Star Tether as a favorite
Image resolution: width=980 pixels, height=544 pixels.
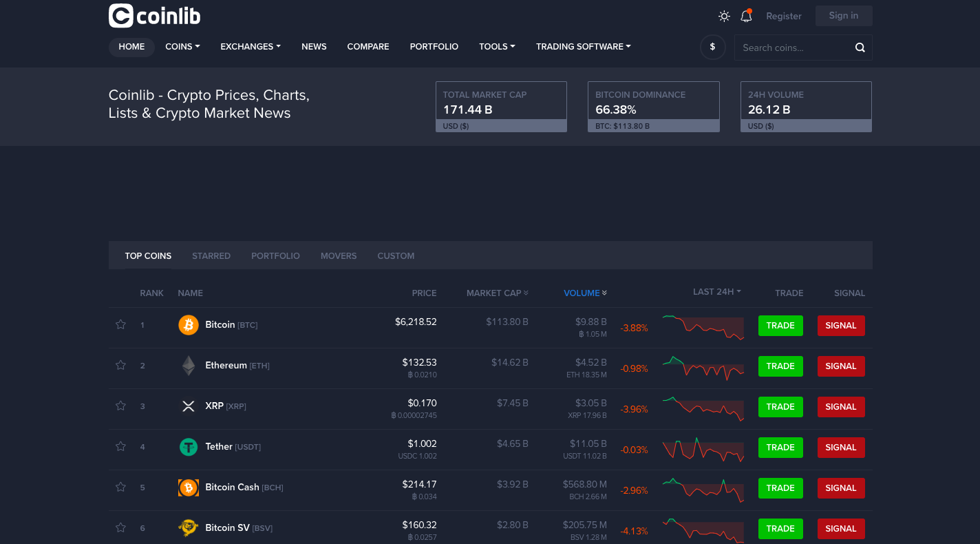click(120, 446)
